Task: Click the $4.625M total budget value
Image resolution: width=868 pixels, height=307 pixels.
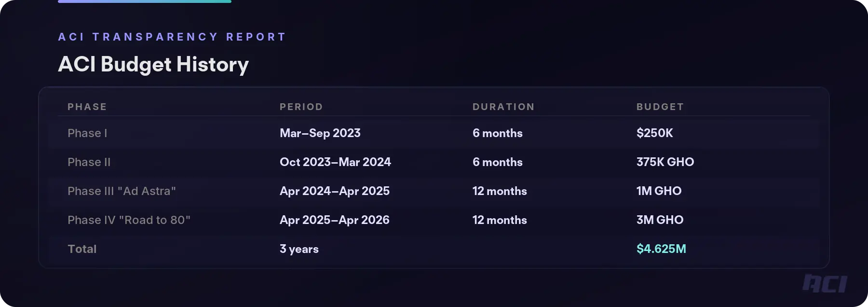Action: click(x=661, y=249)
